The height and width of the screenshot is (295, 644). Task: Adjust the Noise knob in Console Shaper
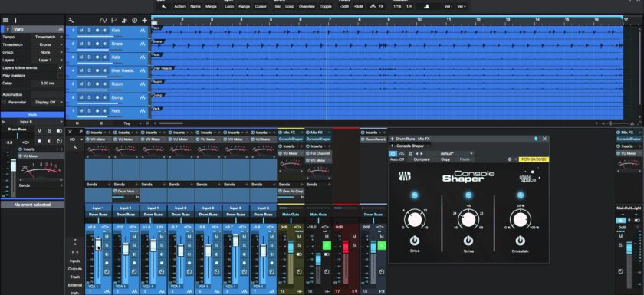click(x=468, y=219)
